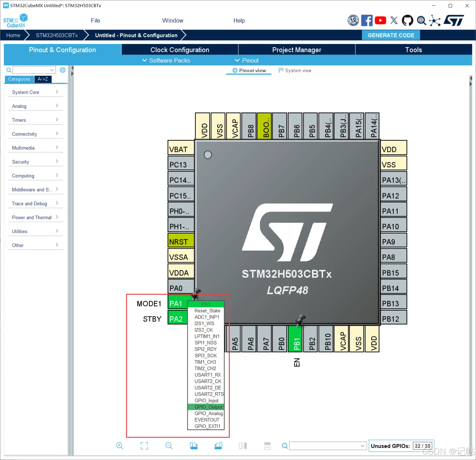Select the Pinout & Configuration tab

62,50
